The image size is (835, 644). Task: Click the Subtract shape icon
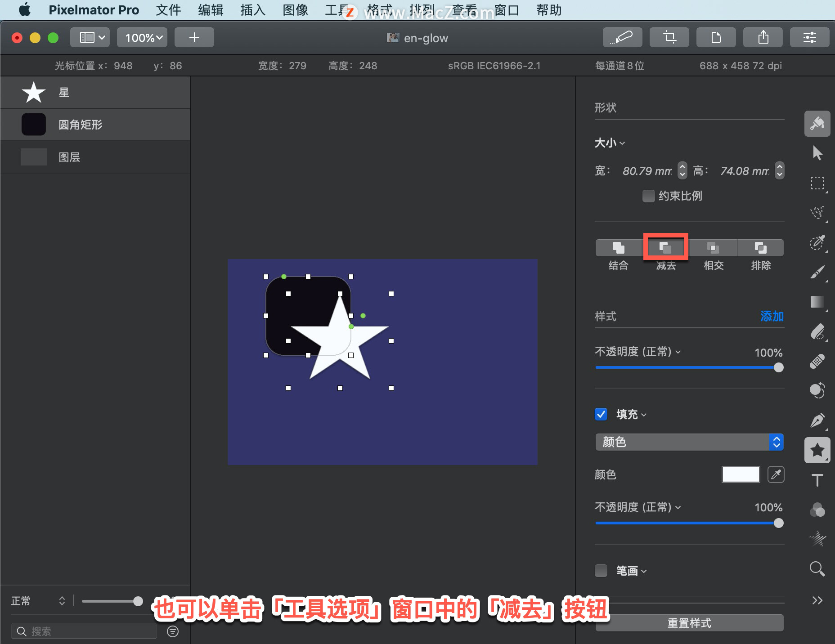(665, 247)
